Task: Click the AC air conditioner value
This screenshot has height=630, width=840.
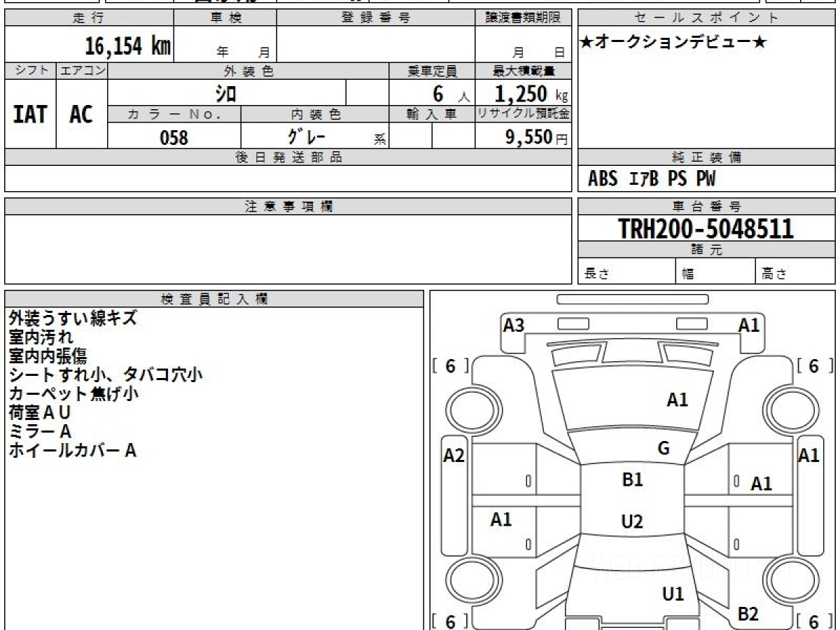Action: 81,114
